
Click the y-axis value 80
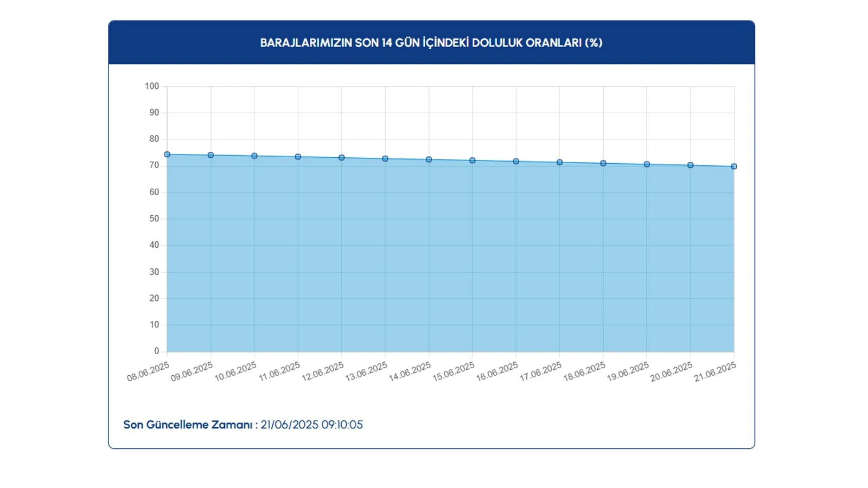click(155, 139)
